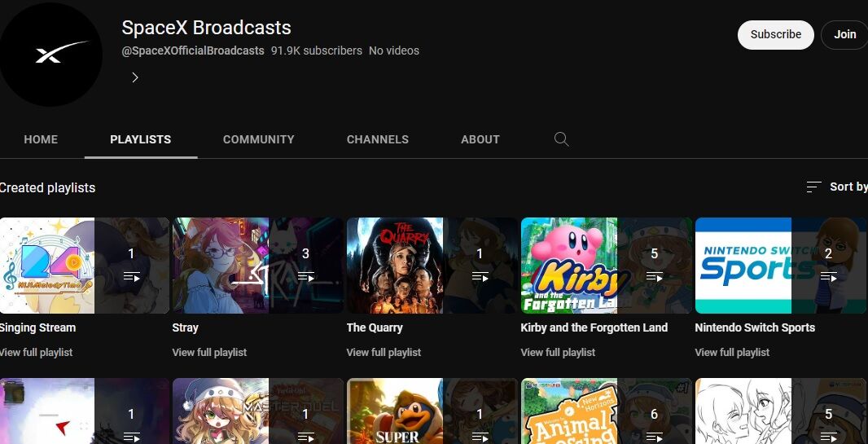Click playlist queue icon on Kirby thumbnail
Viewport: 868px width, 444px height.
655,276
